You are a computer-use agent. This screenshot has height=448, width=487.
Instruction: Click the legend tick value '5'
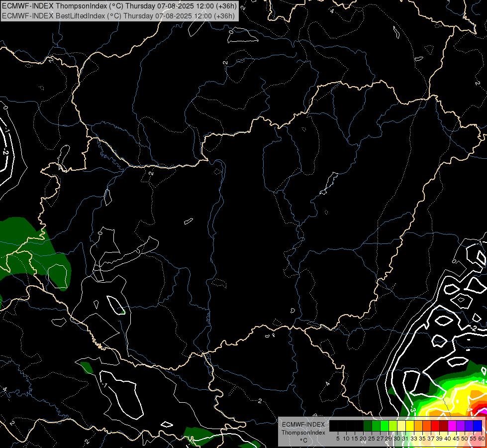(x=338, y=439)
